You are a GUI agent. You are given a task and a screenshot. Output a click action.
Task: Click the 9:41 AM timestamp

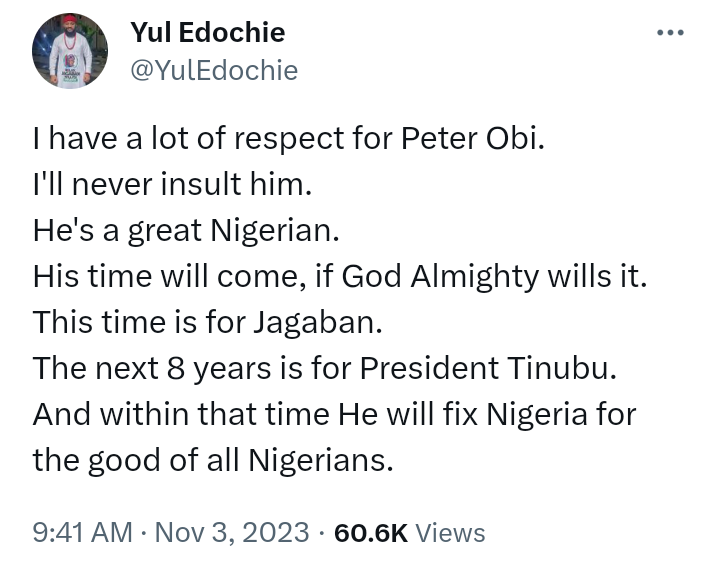(x=82, y=533)
